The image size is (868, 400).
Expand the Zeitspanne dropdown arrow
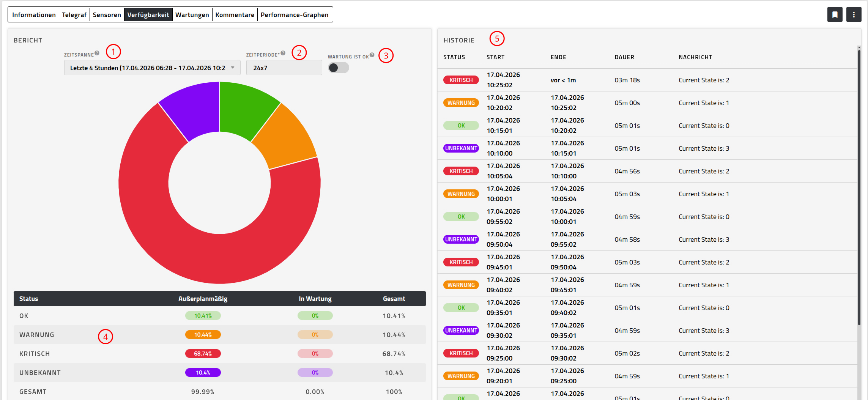click(233, 68)
